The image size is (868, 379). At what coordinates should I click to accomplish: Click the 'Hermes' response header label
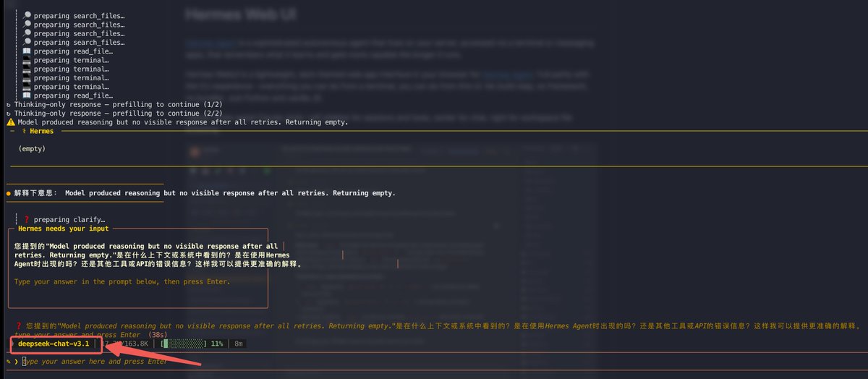coord(41,131)
